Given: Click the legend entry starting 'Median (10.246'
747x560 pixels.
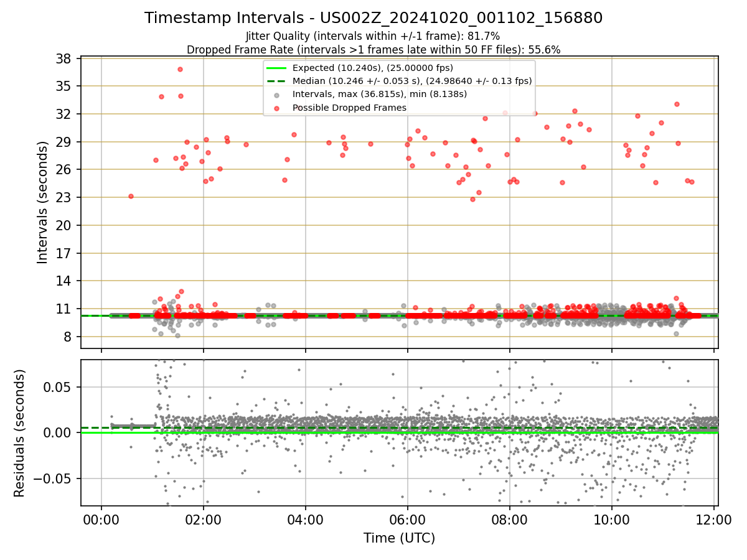Looking at the screenshot, I should point(412,81).
